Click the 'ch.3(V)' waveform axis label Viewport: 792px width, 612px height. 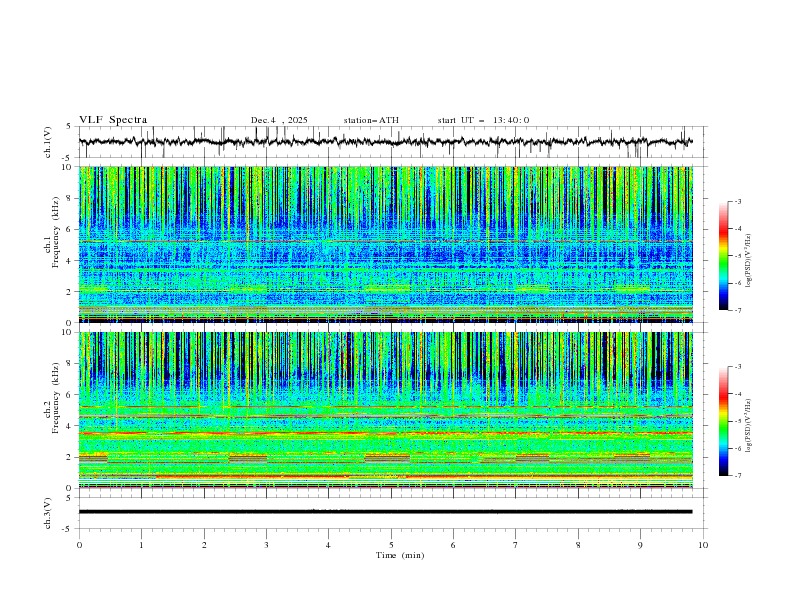point(47,513)
